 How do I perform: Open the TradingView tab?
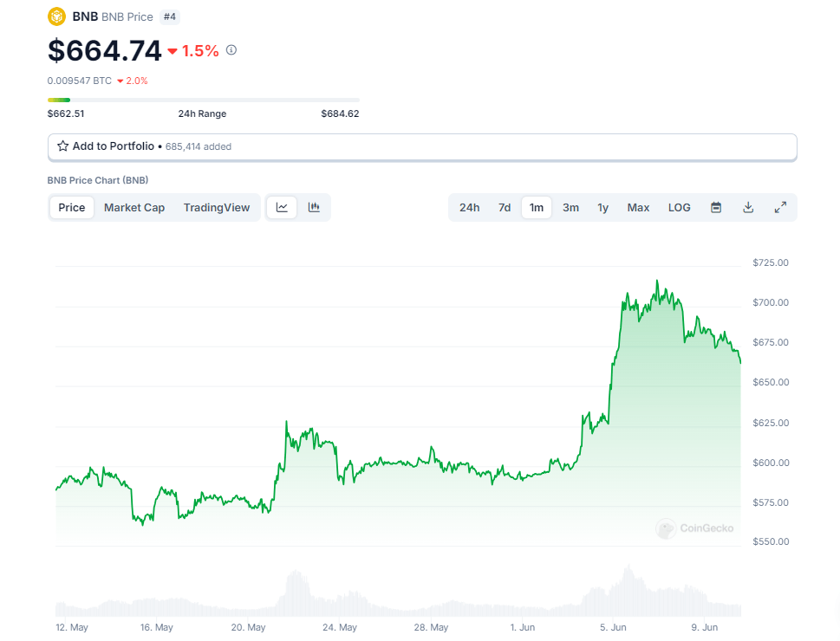217,207
